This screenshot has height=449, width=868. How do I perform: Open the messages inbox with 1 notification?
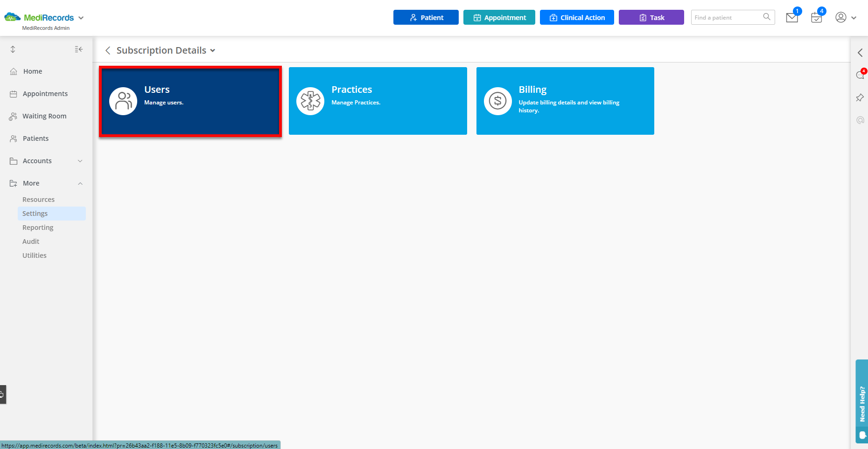[x=791, y=17]
